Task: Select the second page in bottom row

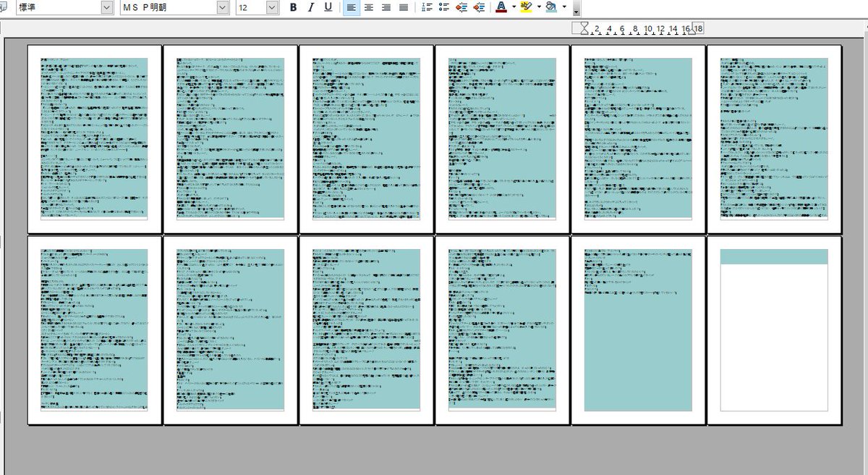Action: (230, 330)
